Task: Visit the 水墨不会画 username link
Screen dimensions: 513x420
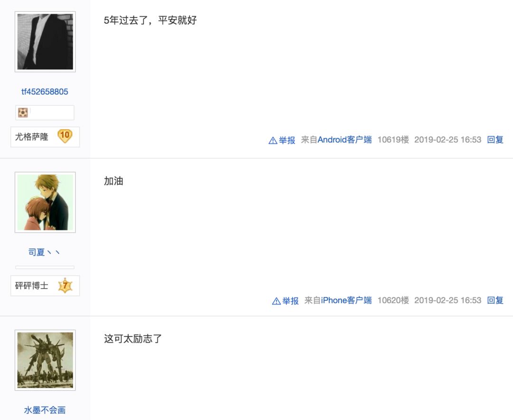Action: click(45, 410)
